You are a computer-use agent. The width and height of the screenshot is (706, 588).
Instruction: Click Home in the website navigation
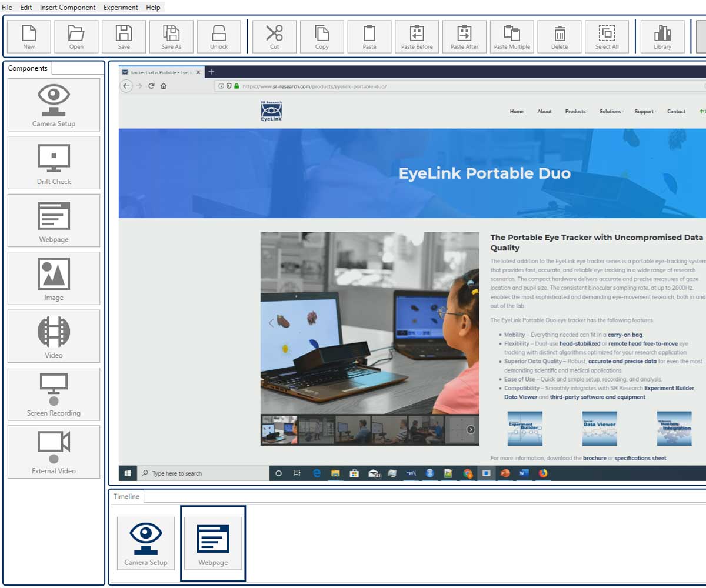[x=517, y=111]
